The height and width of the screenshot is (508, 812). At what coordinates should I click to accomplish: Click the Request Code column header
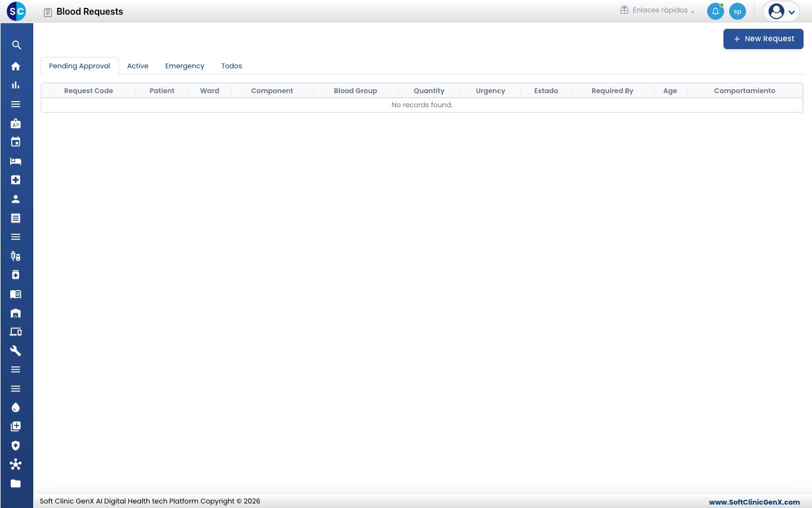tap(89, 91)
